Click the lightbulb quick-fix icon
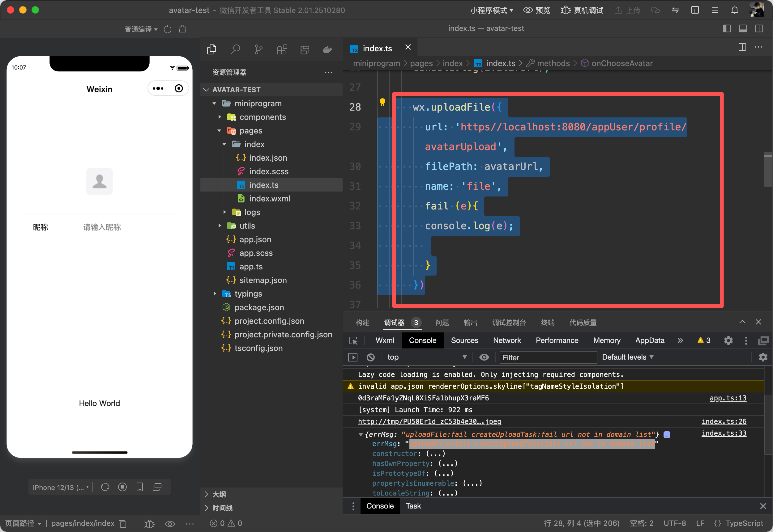The height and width of the screenshot is (532, 773). tap(382, 102)
